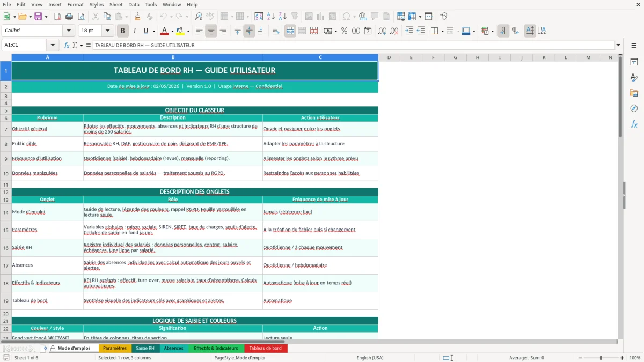Open Save dropdown arrow
Image resolution: width=644 pixels, height=362 pixels.
click(46, 17)
